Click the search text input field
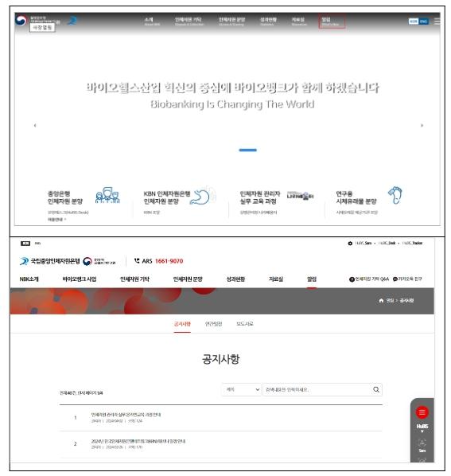The width and height of the screenshot is (451, 476). coord(317,389)
